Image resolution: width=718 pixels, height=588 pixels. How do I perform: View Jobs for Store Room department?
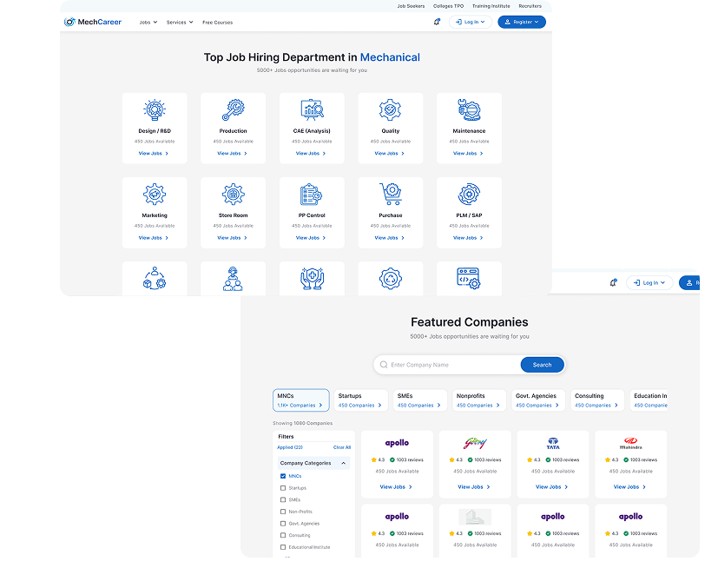(x=232, y=238)
